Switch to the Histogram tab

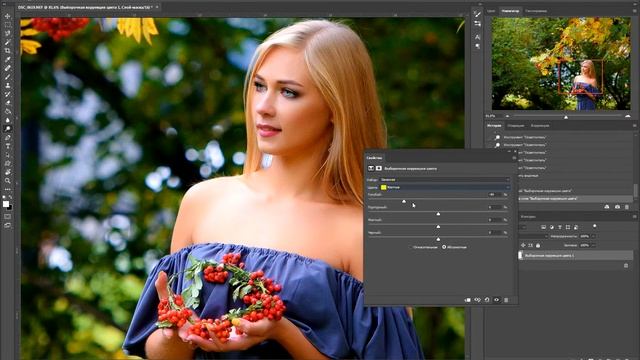coord(536,11)
